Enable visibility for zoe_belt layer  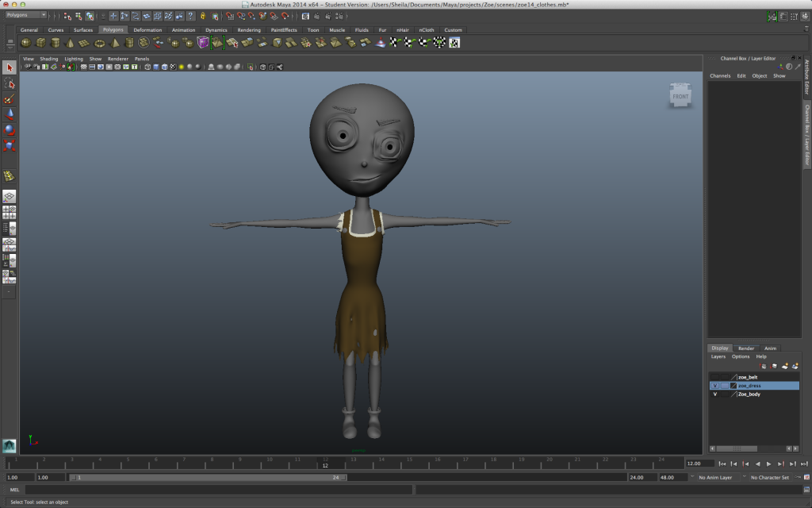[x=714, y=377]
